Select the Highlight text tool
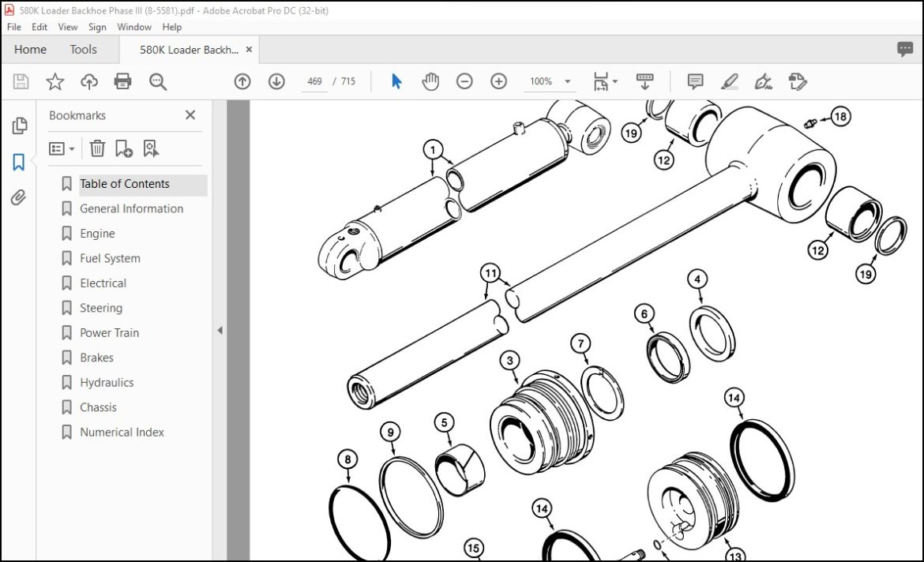The height and width of the screenshot is (562, 924). (x=730, y=81)
